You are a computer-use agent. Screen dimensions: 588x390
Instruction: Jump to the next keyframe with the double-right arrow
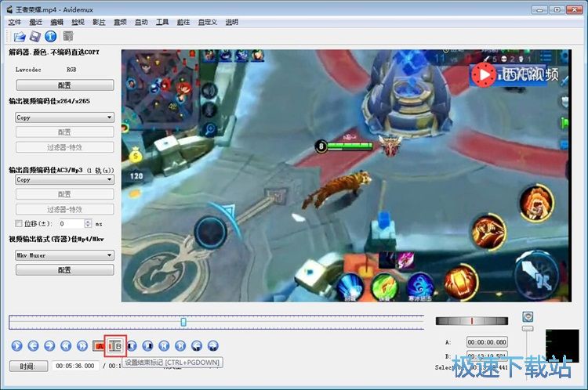pos(82,345)
